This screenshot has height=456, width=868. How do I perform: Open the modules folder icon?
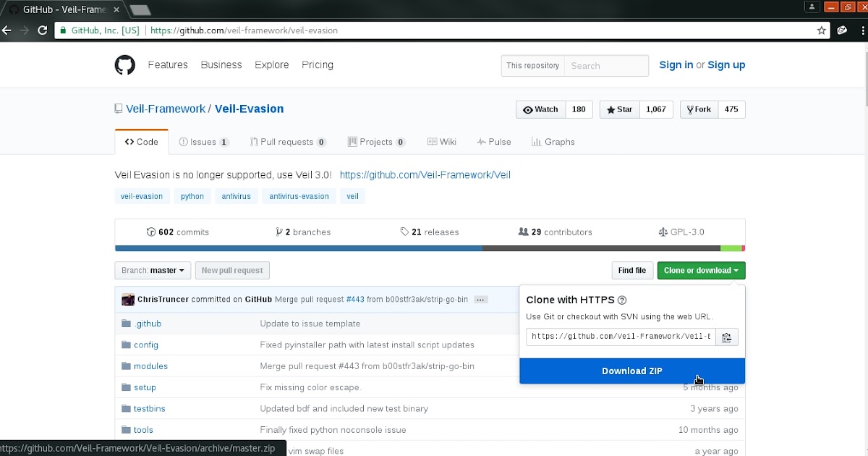point(127,366)
